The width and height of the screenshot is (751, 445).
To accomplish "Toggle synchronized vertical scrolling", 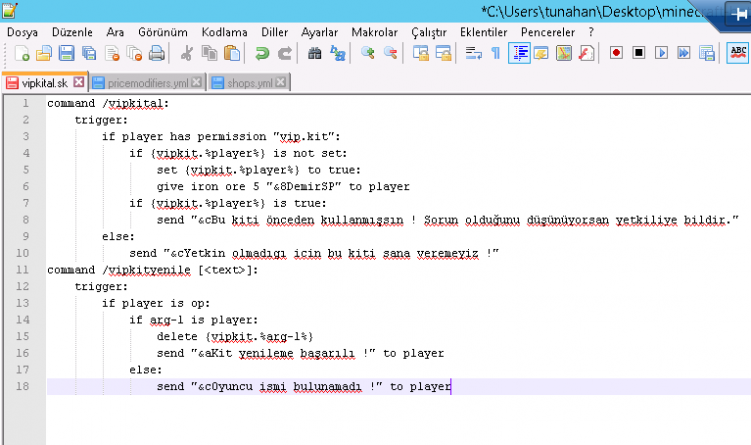I will [420, 53].
